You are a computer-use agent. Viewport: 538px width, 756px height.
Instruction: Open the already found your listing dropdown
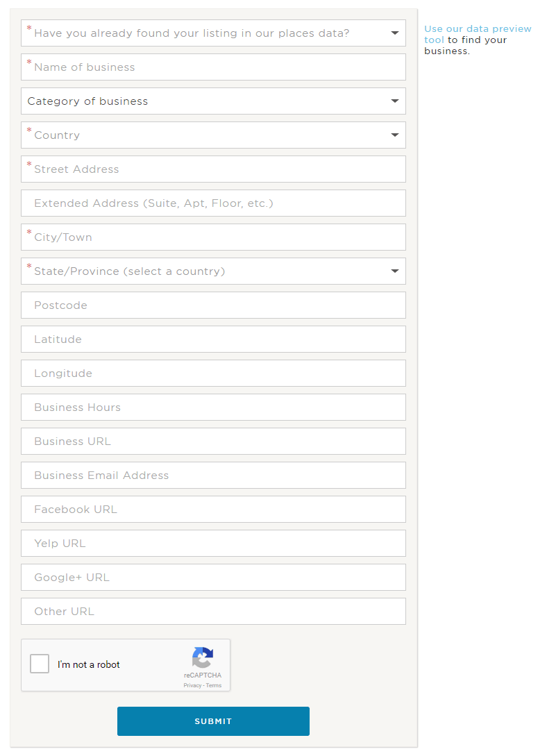[213, 33]
